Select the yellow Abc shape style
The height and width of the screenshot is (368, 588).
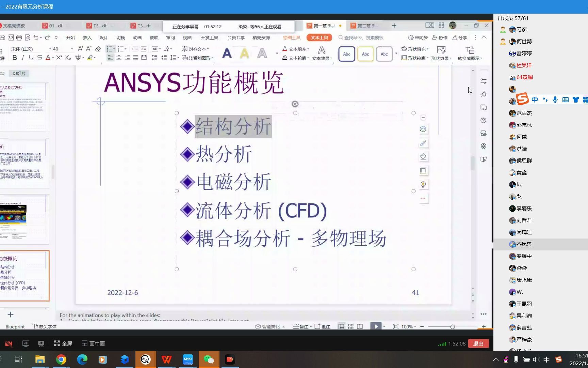tap(365, 54)
